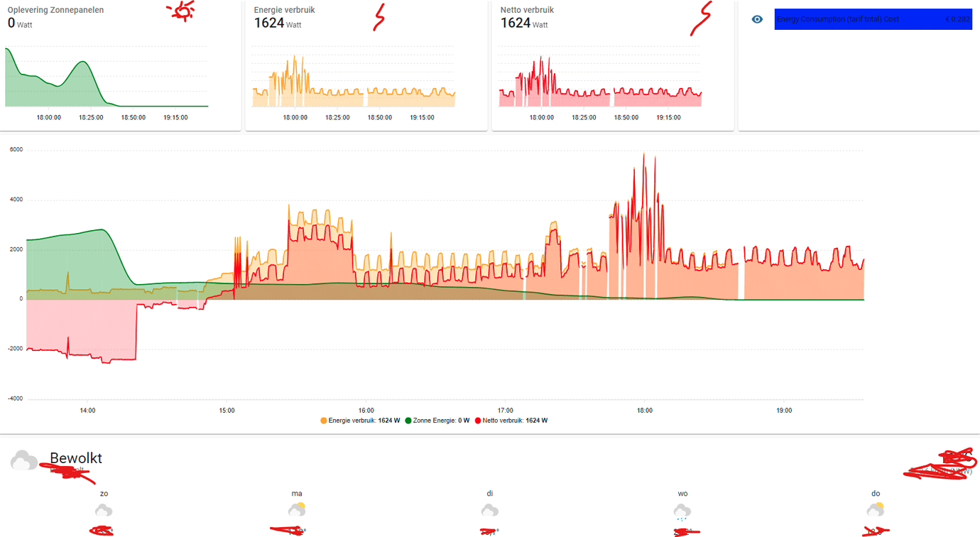Click the partly sunny weather icon under ma
The image size is (980, 537).
297,509
